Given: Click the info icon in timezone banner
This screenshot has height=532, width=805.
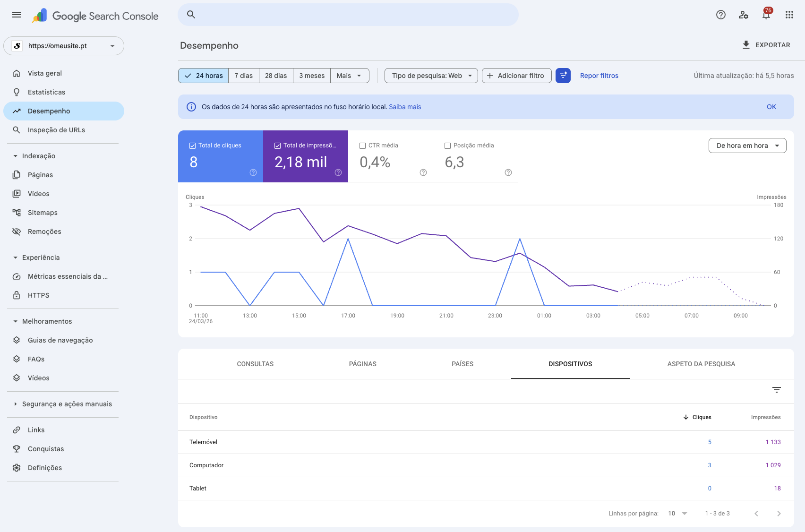Looking at the screenshot, I should click(191, 107).
